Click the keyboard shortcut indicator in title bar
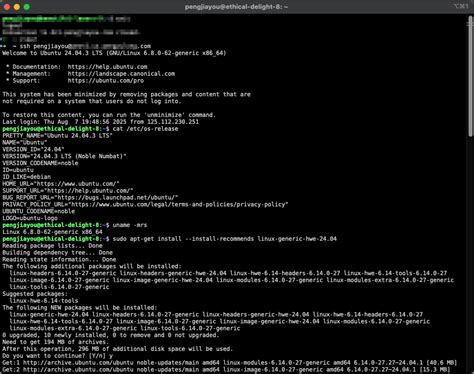The image size is (474, 374). (x=461, y=6)
